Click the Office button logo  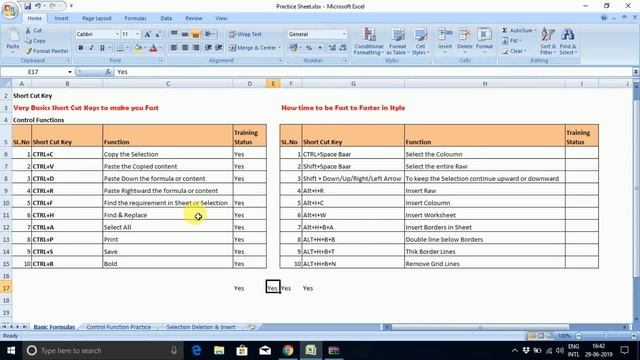coord(10,10)
